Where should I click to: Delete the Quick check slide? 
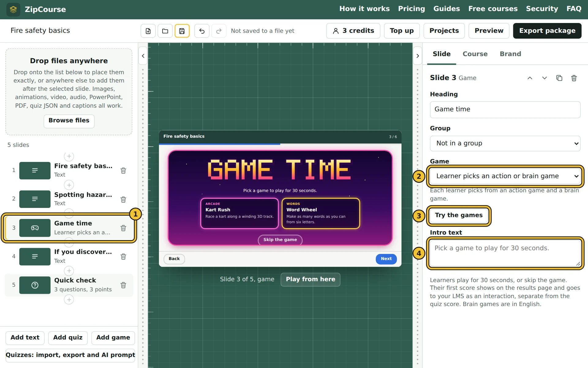tap(123, 285)
